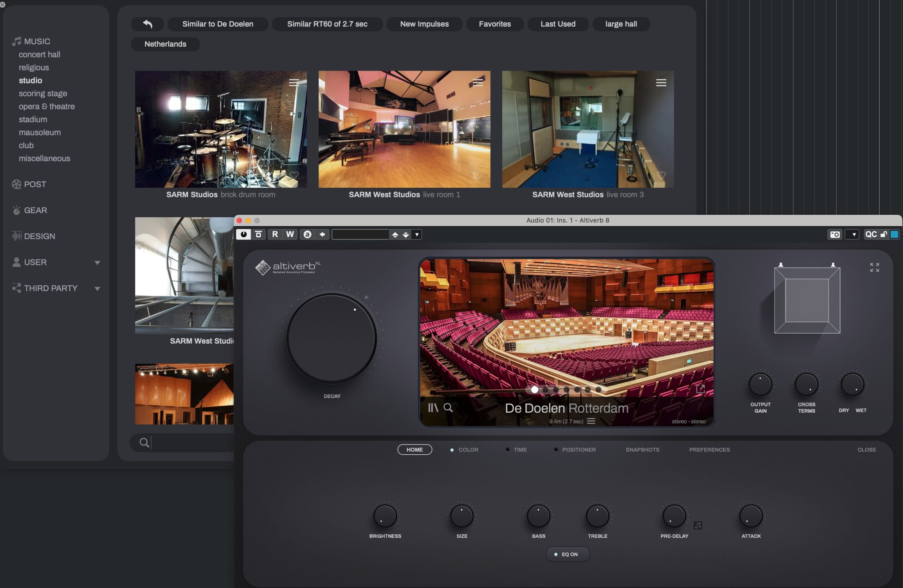Load previous preset with up arrow
903x588 pixels.
[395, 235]
